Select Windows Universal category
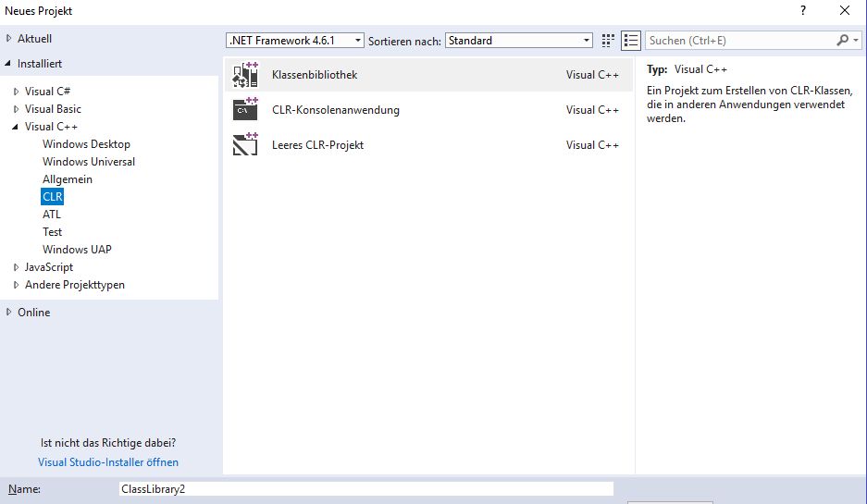This screenshot has height=504, width=867. click(89, 161)
